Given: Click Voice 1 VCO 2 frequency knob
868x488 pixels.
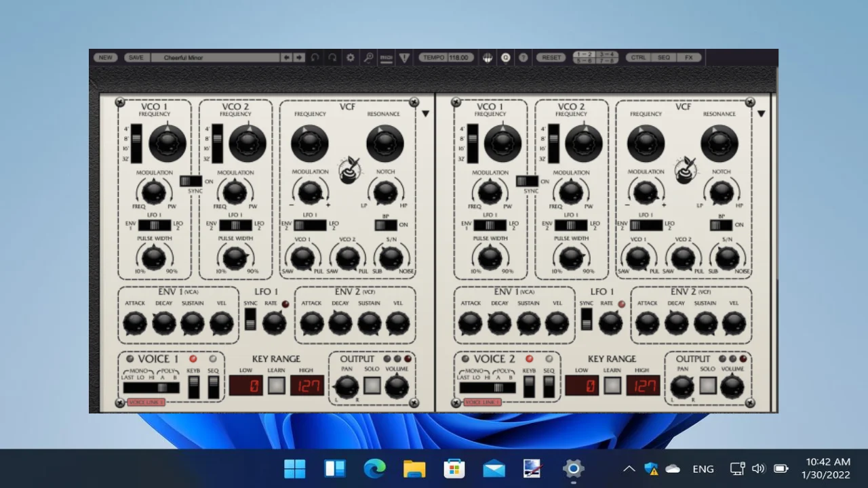Looking at the screenshot, I should (x=248, y=142).
